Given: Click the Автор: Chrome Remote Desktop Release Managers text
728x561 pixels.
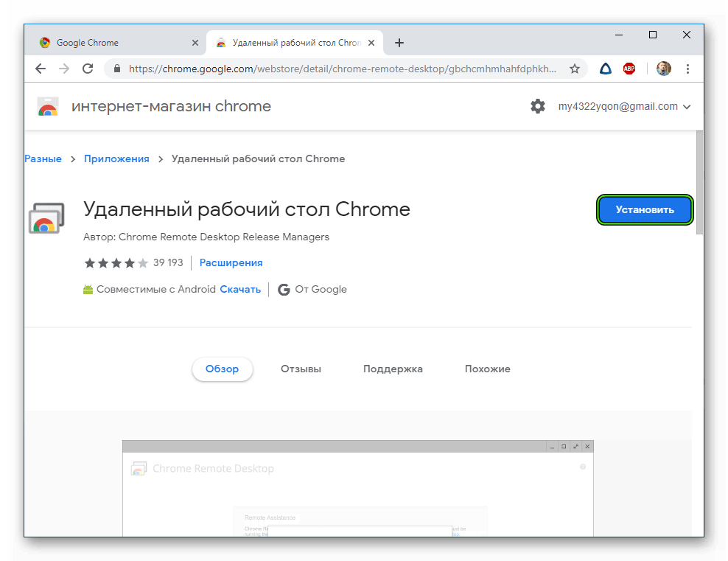Looking at the screenshot, I should (206, 237).
